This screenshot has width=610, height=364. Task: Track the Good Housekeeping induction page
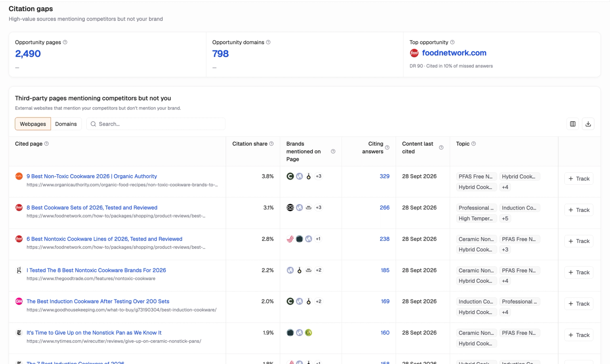point(579,304)
